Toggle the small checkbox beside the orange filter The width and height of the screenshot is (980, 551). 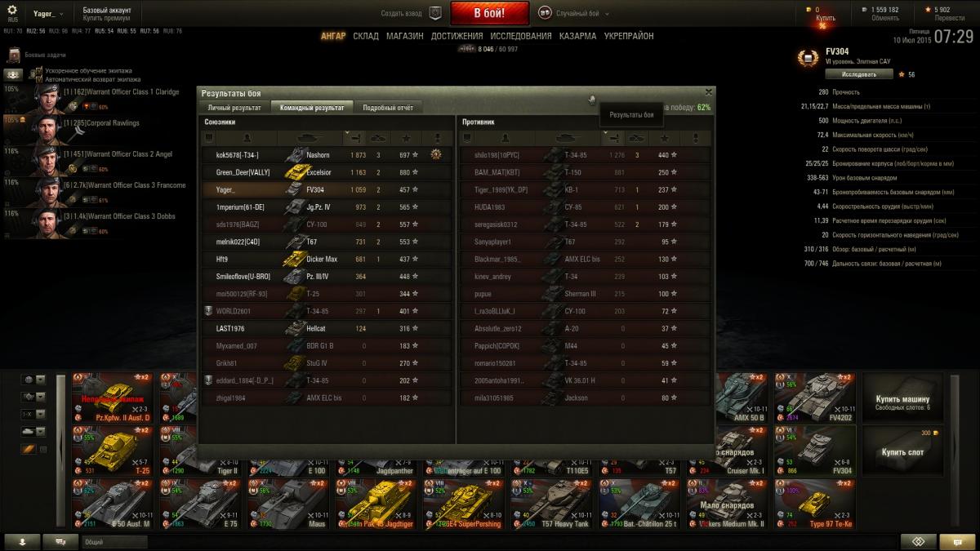pyautogui.click(x=43, y=449)
